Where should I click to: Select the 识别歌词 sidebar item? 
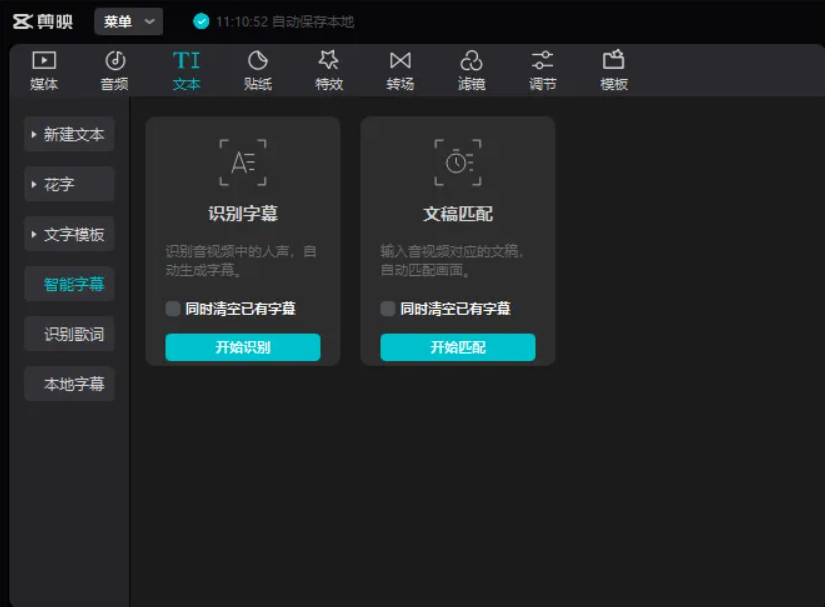click(69, 334)
